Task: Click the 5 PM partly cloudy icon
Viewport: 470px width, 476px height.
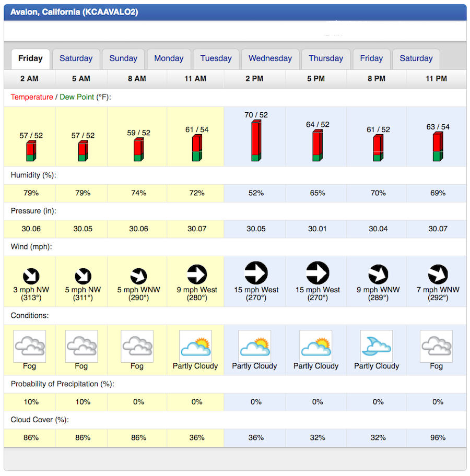Action: coord(316,346)
